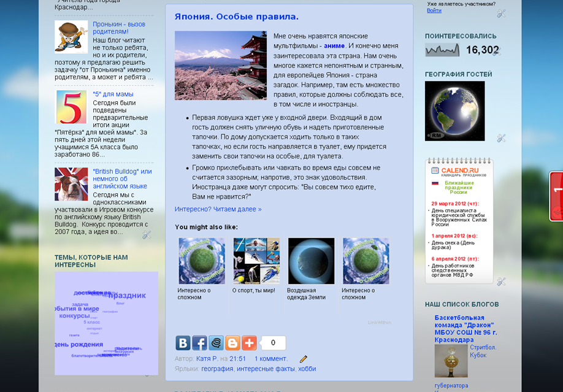Share post via Facebook icon
Viewport: 563px width, 392px height.
coord(199,343)
